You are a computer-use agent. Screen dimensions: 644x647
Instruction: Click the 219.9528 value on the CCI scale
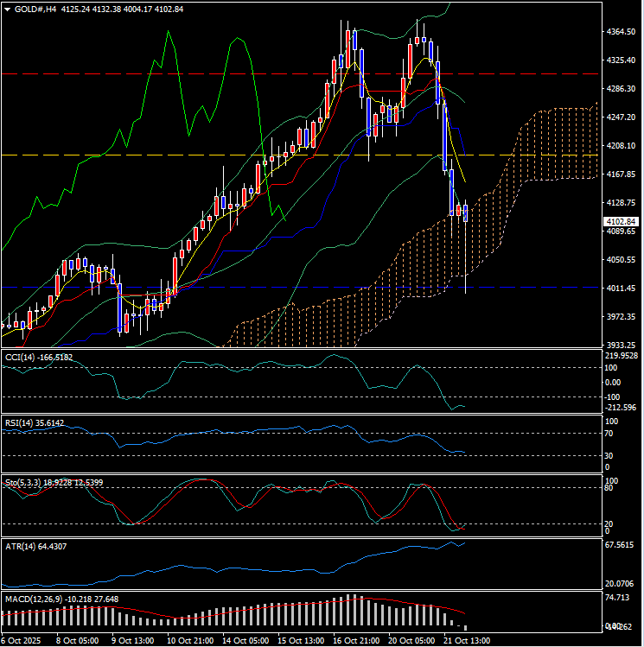[622, 355]
